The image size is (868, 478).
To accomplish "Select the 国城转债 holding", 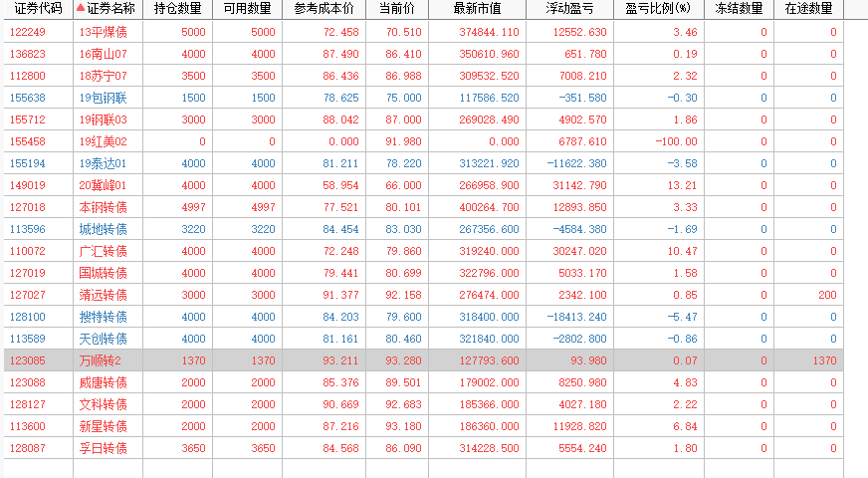I will (x=103, y=273).
